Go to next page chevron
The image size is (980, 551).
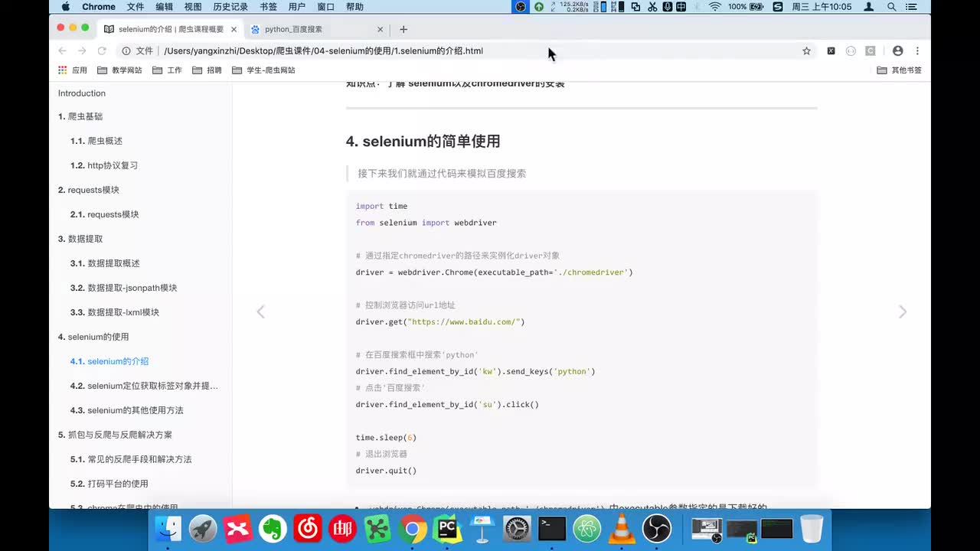[903, 311]
